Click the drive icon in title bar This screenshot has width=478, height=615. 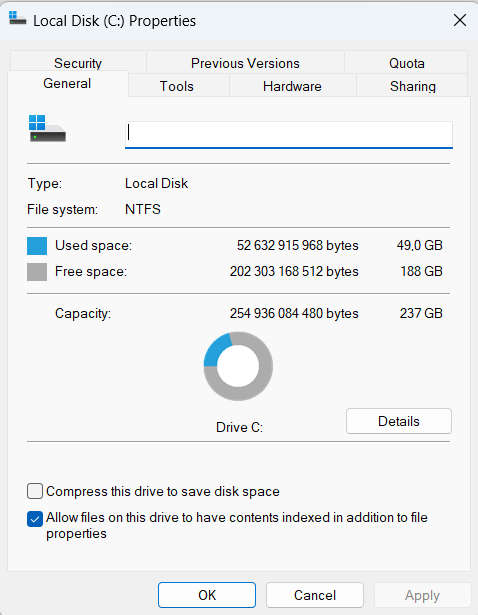[x=17, y=18]
